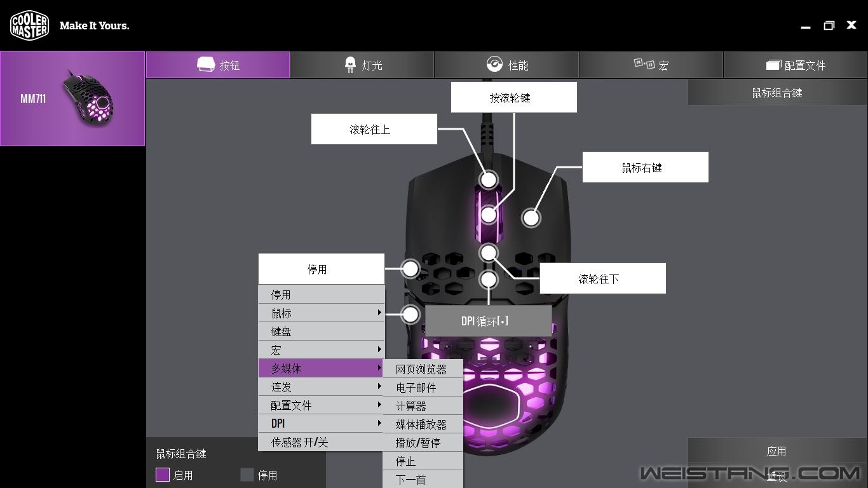Select 停止 from multimedia submenu
This screenshot has height=488, width=868.
pyautogui.click(x=423, y=461)
